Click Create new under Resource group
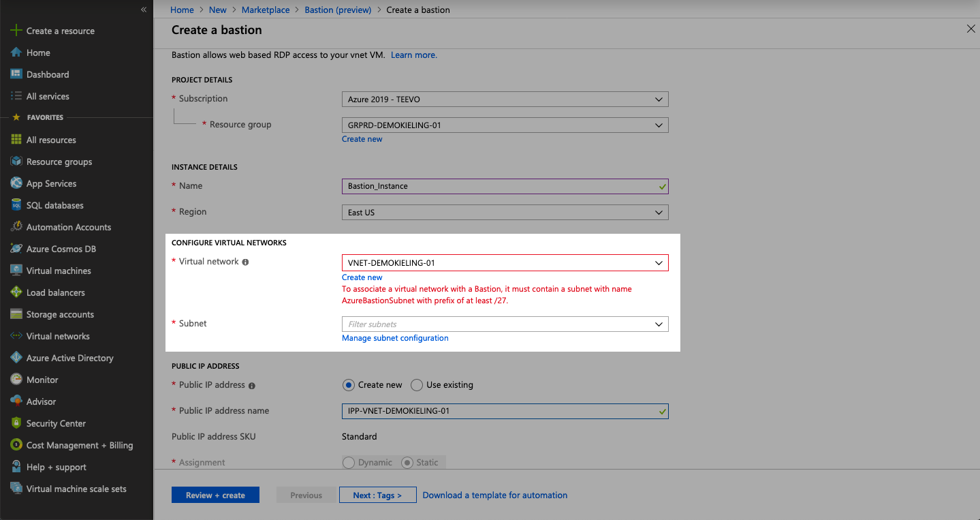Screen dimensions: 980x520 (x=362, y=139)
